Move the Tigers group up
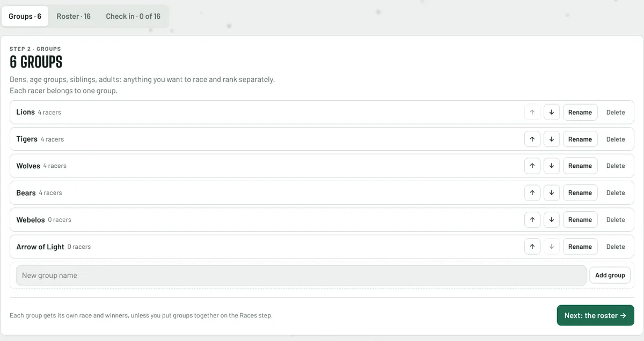Screen dimensions: 644x341 (x=532, y=139)
